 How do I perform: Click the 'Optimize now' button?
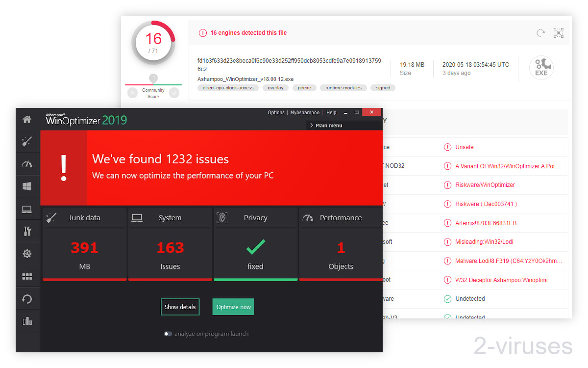coord(233,307)
